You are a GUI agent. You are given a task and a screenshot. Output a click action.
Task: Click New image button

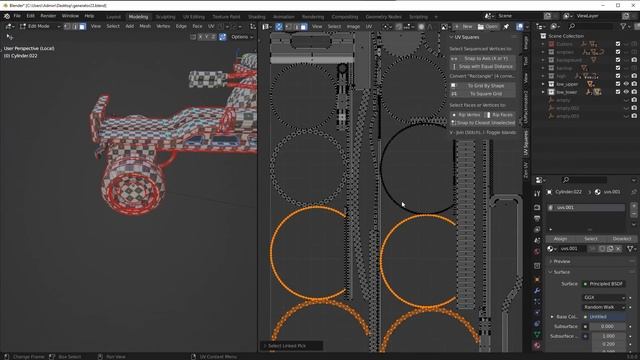click(x=464, y=27)
